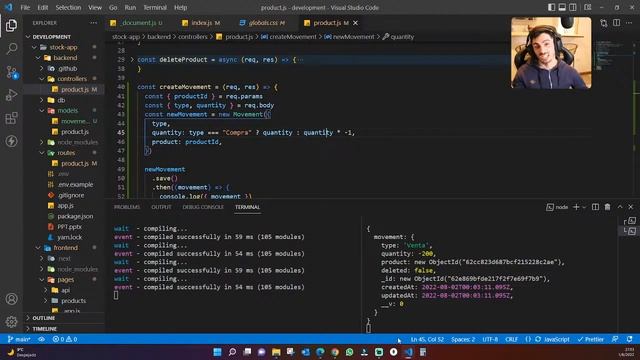Click the JavaScript language mode
640x360 pixels.
point(556,339)
